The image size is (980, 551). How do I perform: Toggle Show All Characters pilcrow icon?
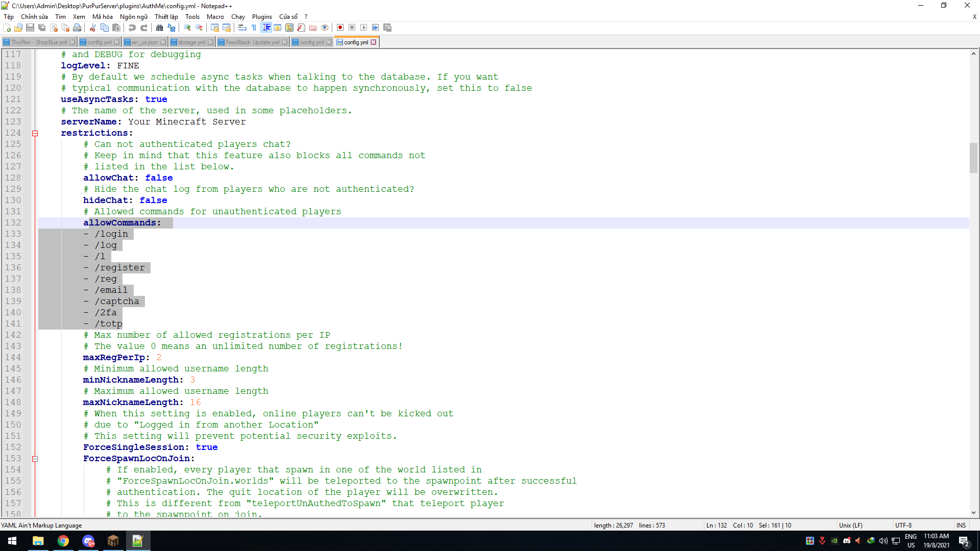click(254, 28)
